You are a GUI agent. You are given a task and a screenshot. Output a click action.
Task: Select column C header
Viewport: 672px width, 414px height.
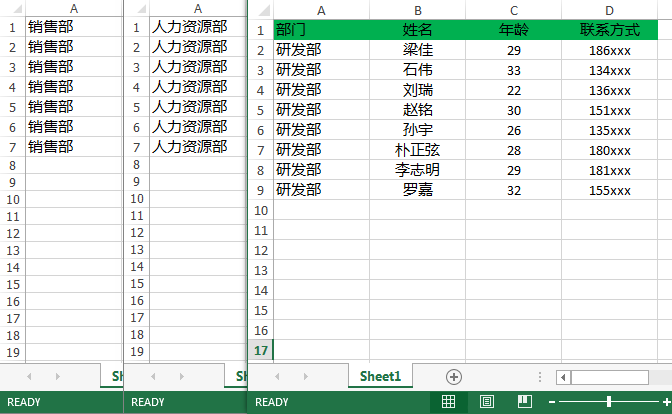513,10
